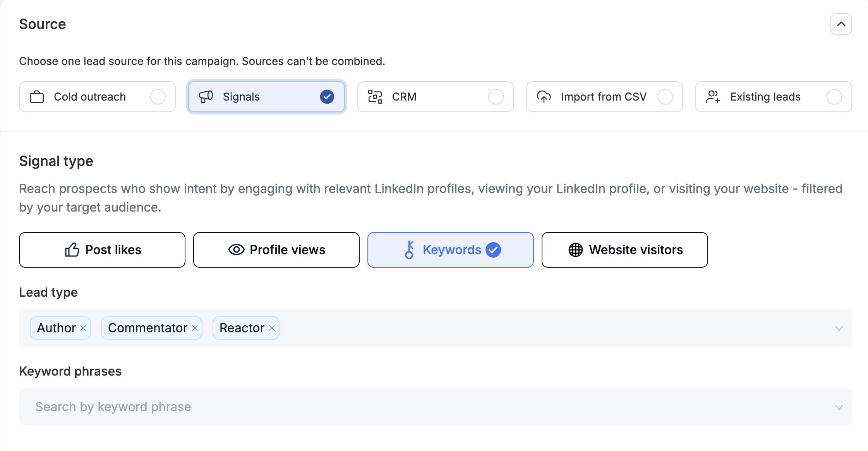868x451 pixels.
Task: Select the CRM radio button
Action: pyautogui.click(x=496, y=97)
